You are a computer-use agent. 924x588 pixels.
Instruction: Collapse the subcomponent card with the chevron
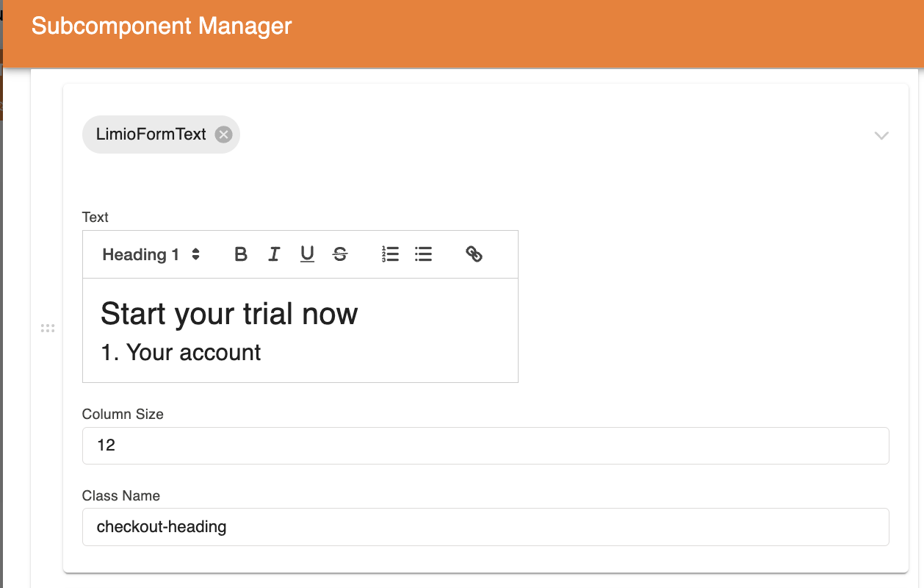[881, 135]
